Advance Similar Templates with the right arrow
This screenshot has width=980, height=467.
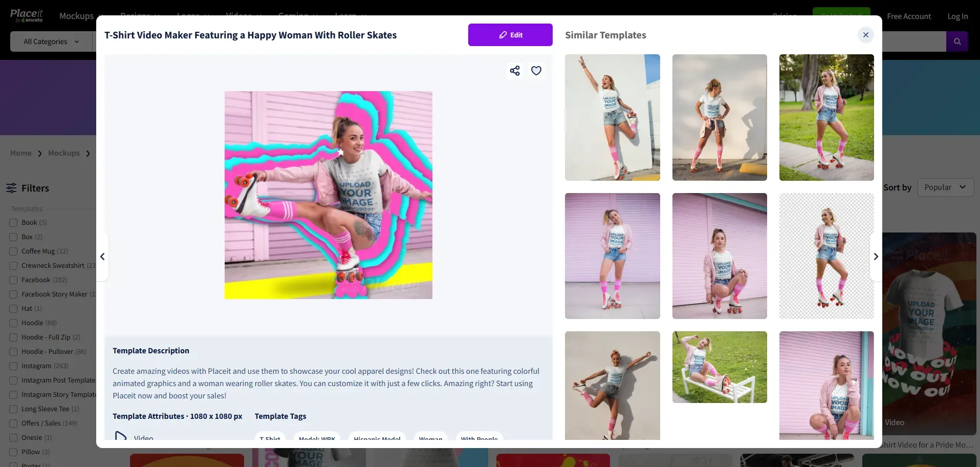(876, 257)
